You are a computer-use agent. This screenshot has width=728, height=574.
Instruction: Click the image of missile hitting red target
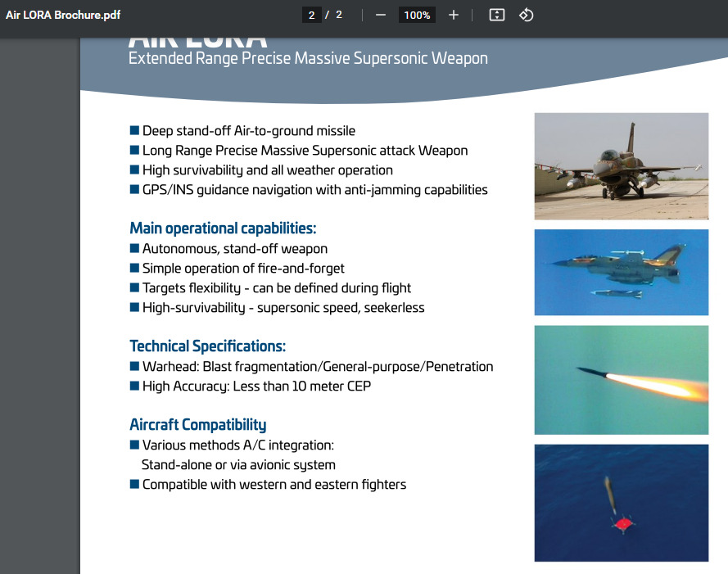pyautogui.click(x=621, y=503)
